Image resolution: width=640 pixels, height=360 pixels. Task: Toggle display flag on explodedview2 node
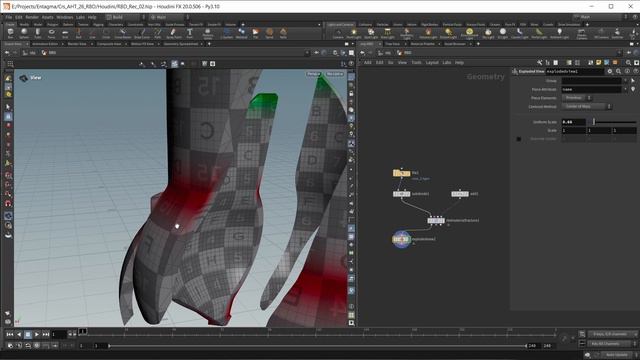409,239
